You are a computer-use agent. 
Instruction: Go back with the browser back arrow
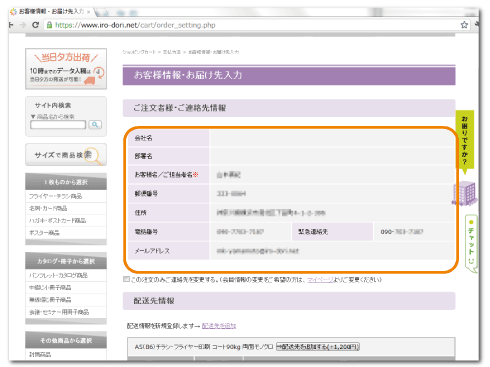point(11,25)
